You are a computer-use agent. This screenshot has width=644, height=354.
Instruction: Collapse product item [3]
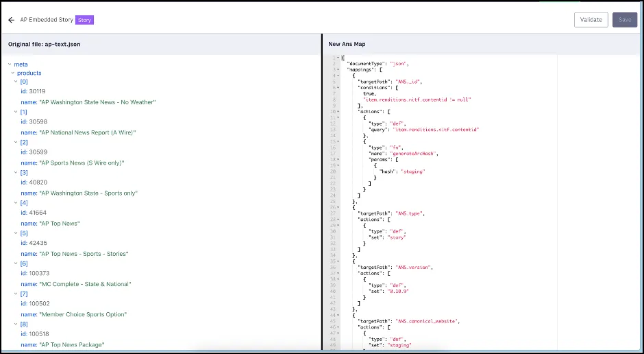[16, 173]
